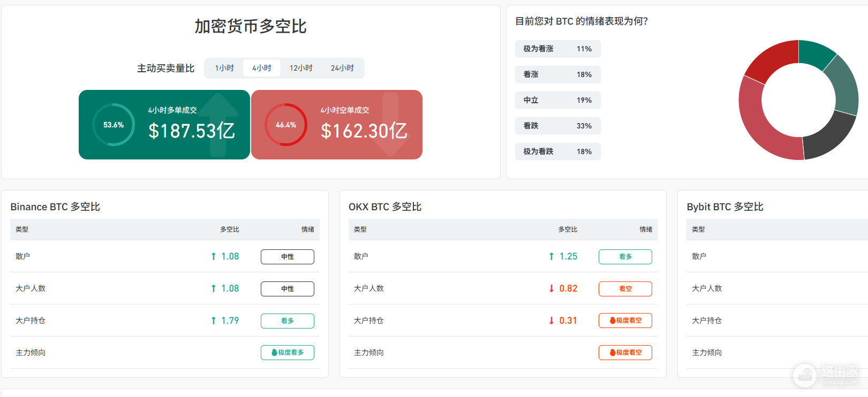The image size is (868, 397).
Task: Click Binance 大户人数 中性 sentiment badge
Action: (x=288, y=289)
